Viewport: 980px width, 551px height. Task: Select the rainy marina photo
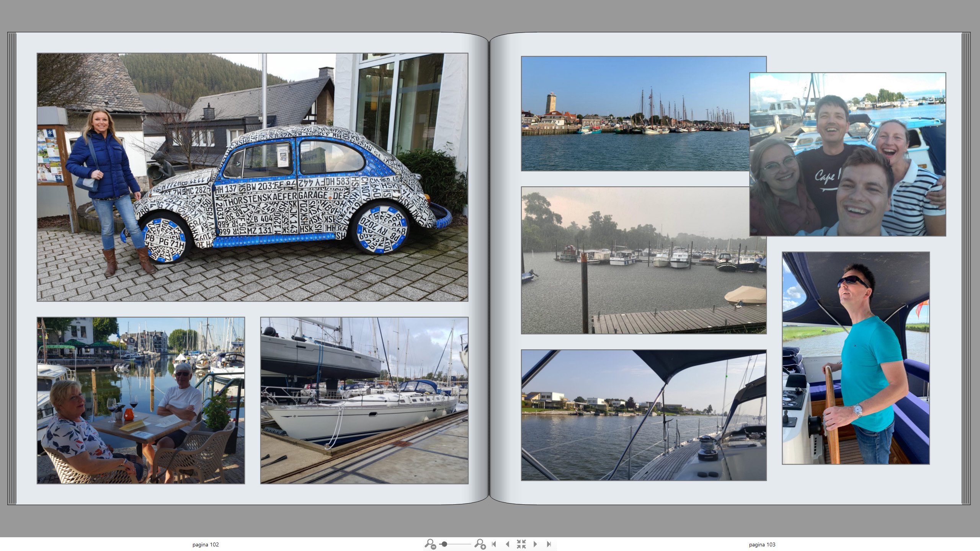[644, 260]
